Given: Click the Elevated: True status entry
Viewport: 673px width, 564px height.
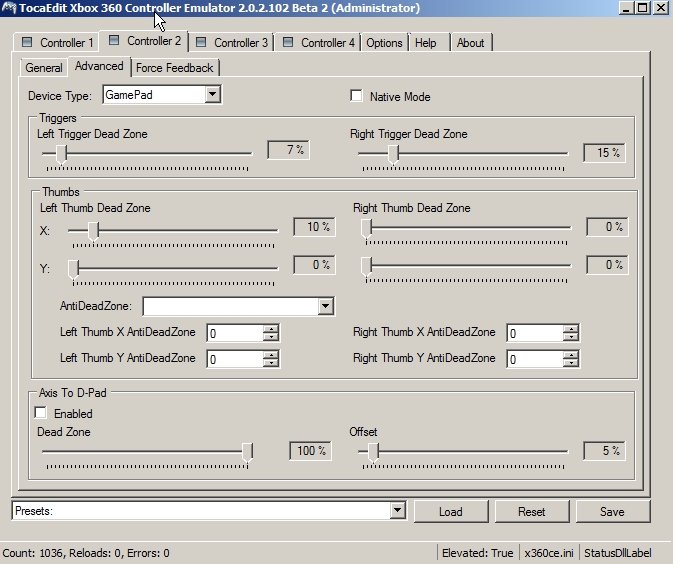Looking at the screenshot, I should [x=477, y=553].
